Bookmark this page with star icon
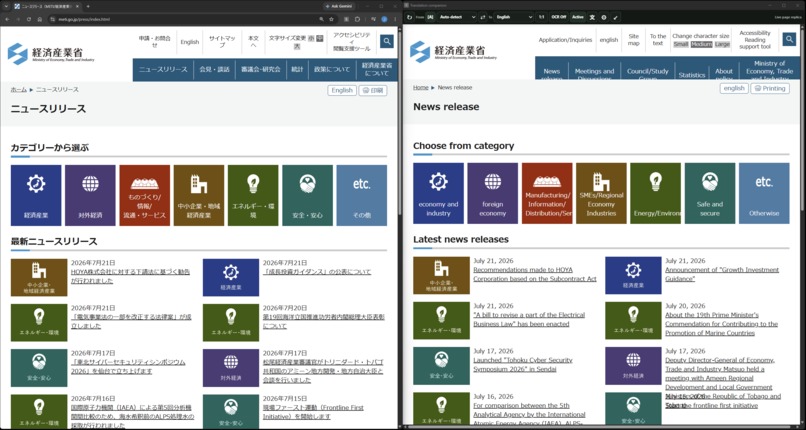The height and width of the screenshot is (430, 806). tap(332, 19)
